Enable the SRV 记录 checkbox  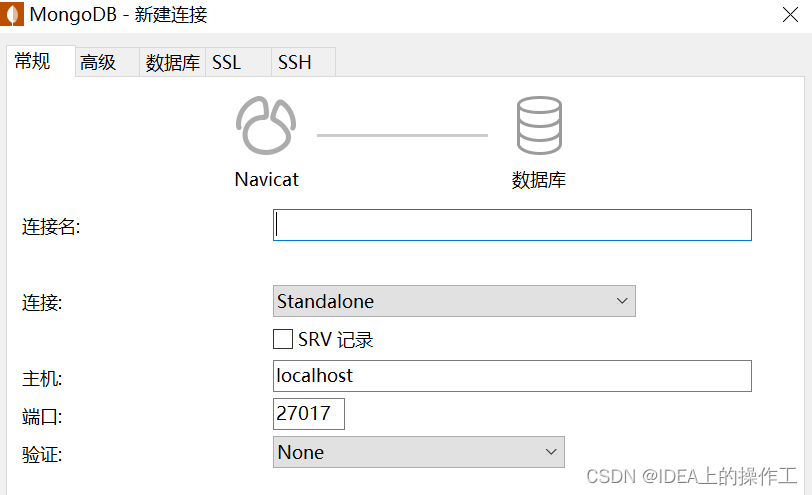(x=283, y=340)
